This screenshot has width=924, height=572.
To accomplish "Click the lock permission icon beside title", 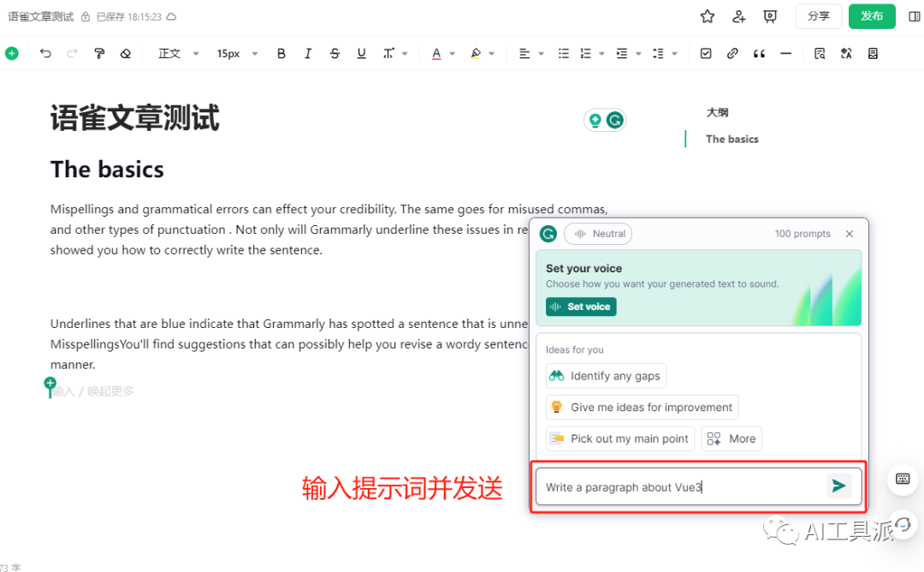I will click(86, 16).
